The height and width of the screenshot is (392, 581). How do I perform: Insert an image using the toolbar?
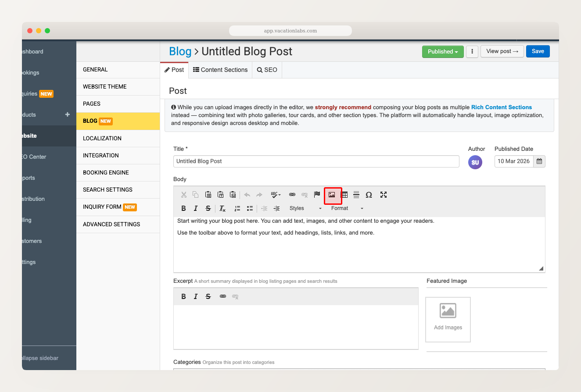[333, 194]
